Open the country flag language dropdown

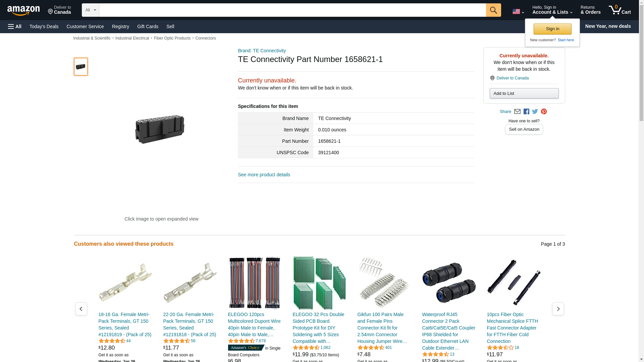pos(518,12)
